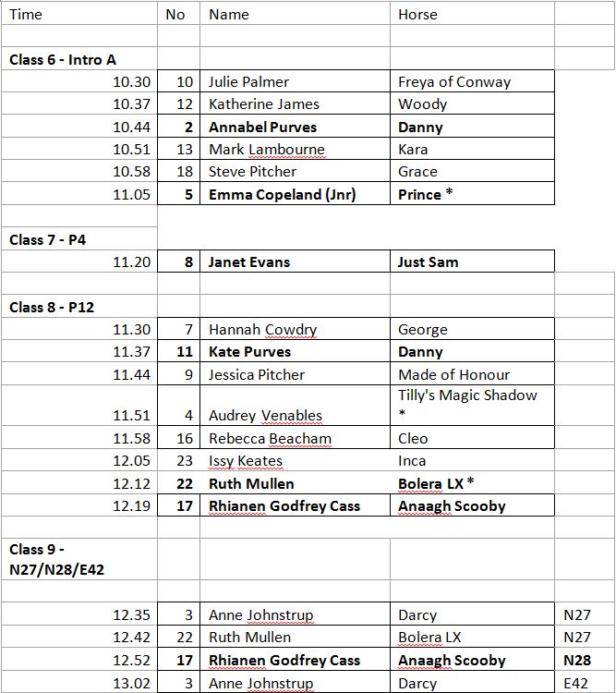Click the Freya of Conway horse cell

(x=453, y=81)
